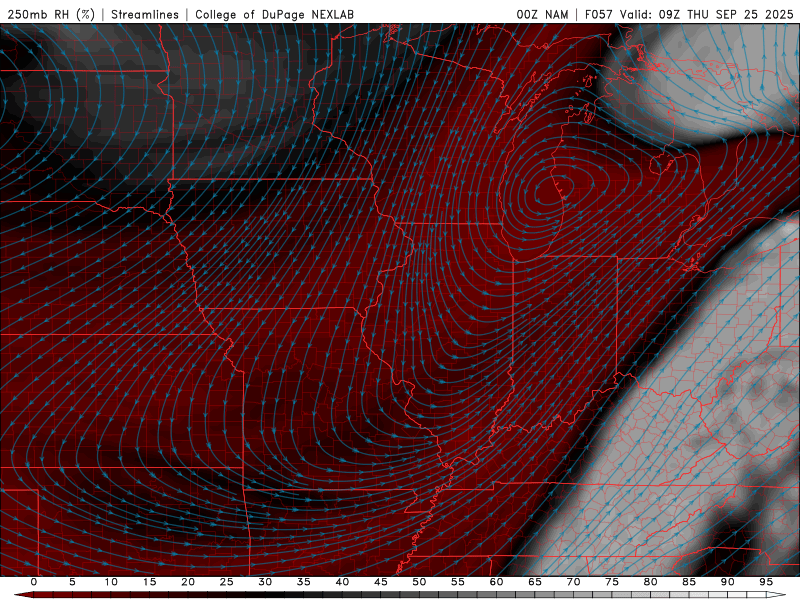Click the "10" label on color scale

coord(111,582)
